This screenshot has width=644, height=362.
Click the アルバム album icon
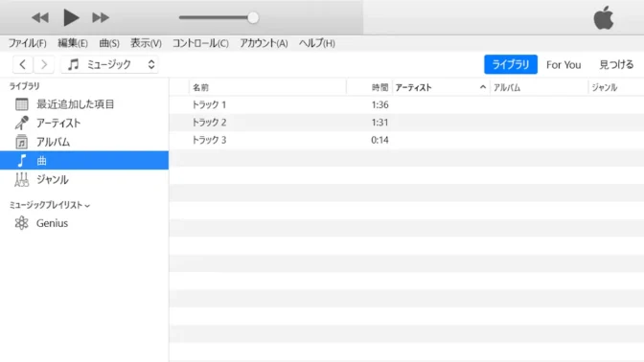(22, 142)
